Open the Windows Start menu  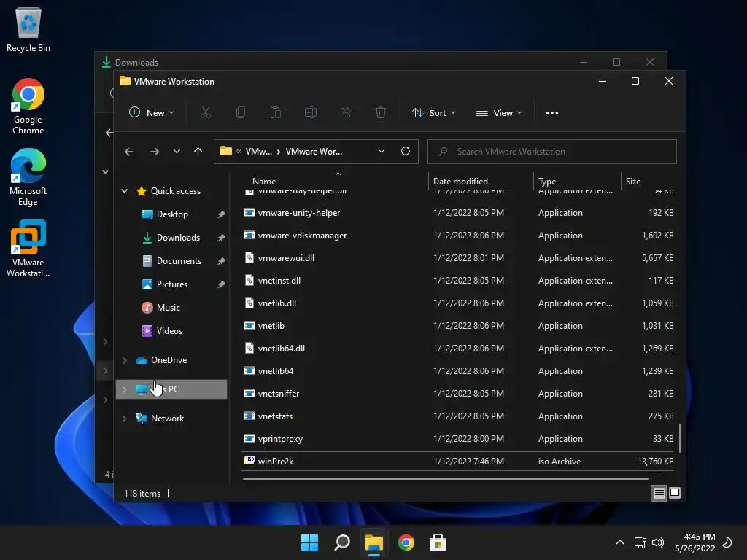click(x=309, y=542)
